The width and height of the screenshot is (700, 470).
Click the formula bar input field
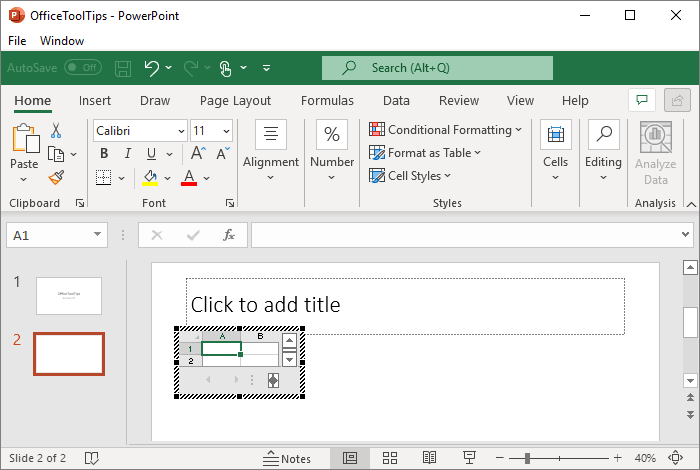466,235
